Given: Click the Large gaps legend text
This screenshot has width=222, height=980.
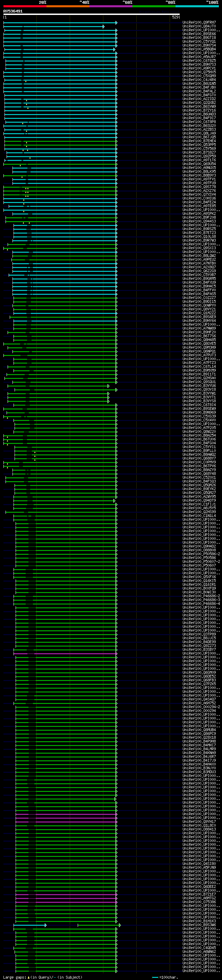Looking at the screenshot, I should [43, 977].
